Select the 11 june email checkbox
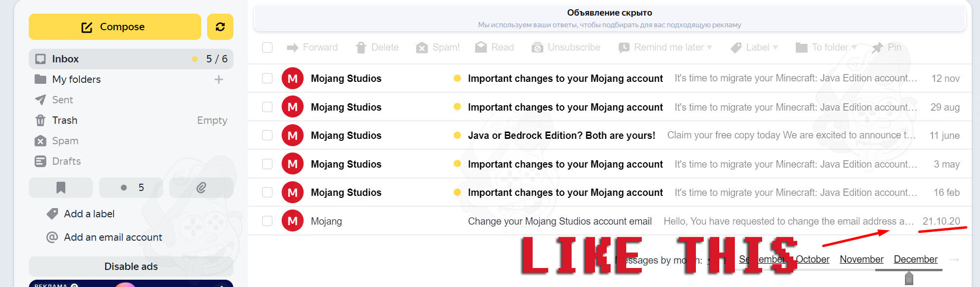Image resolution: width=980 pixels, height=287 pixels. (267, 135)
